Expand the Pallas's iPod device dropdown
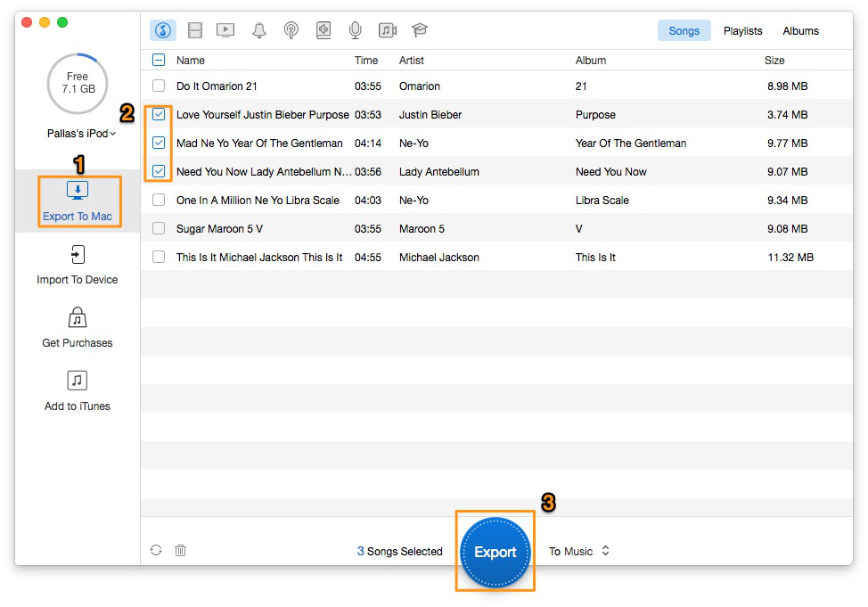 coord(81,134)
